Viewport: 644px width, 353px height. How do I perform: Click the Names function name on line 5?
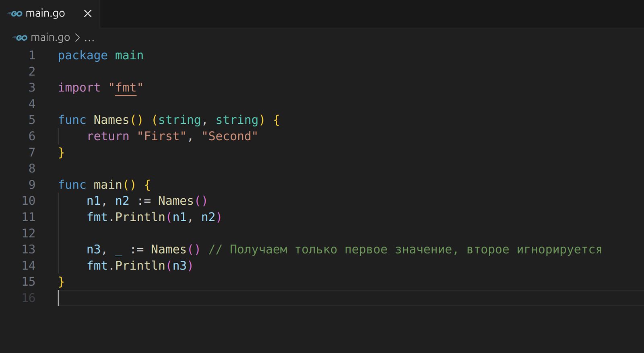pyautogui.click(x=111, y=120)
